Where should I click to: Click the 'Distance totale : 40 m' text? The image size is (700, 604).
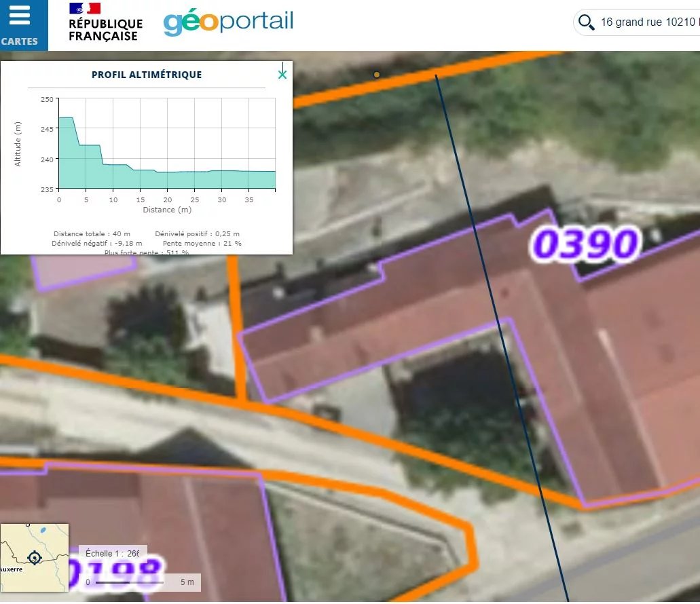[x=92, y=234]
